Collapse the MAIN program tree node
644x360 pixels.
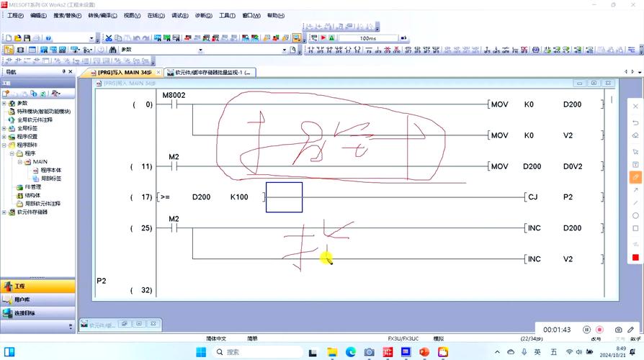click(x=19, y=162)
